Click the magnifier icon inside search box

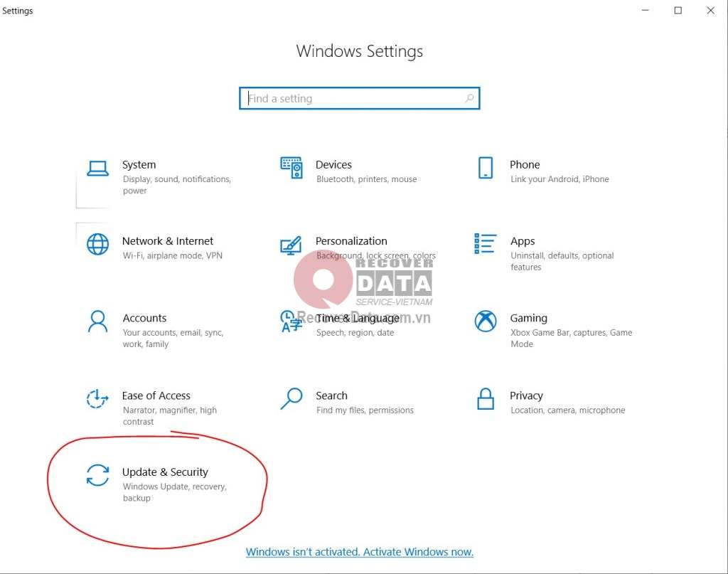pos(469,98)
